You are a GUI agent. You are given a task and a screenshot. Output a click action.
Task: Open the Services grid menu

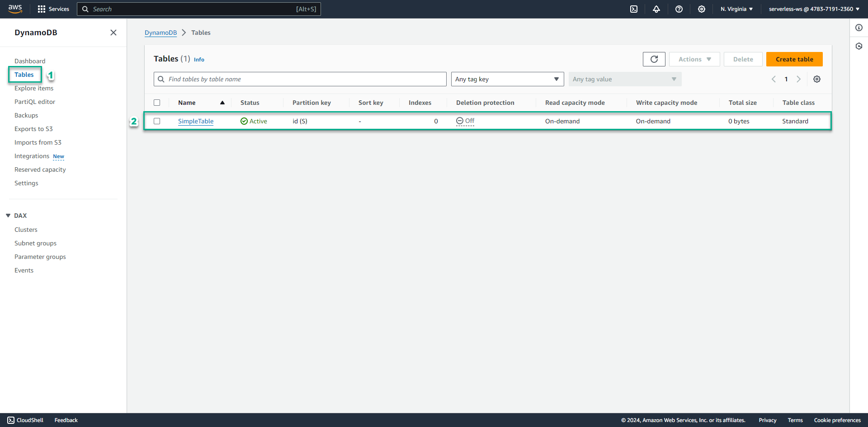pyautogui.click(x=53, y=9)
